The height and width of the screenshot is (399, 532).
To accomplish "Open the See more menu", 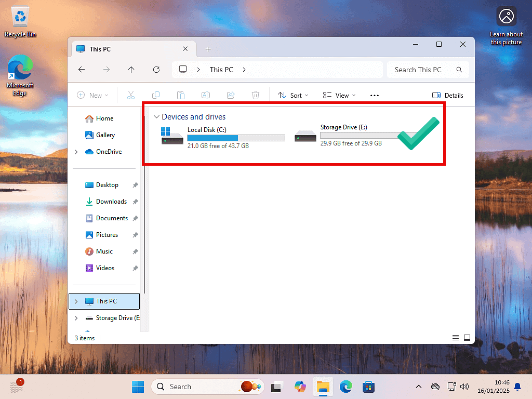I will [374, 95].
